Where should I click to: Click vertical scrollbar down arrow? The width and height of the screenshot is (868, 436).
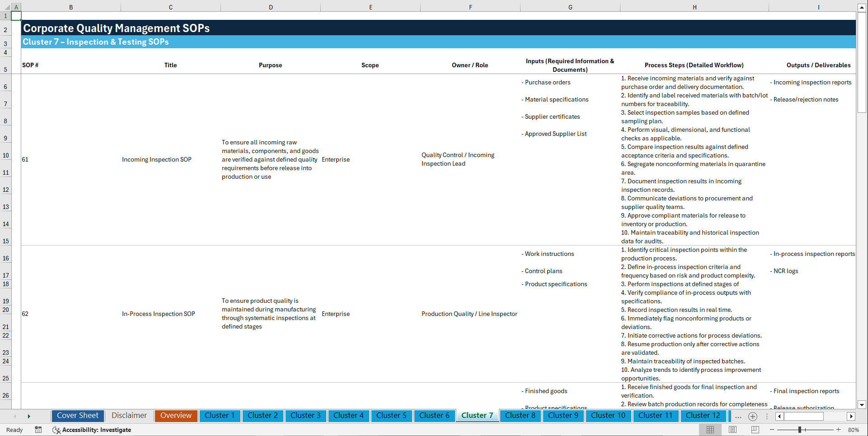pyautogui.click(x=862, y=405)
